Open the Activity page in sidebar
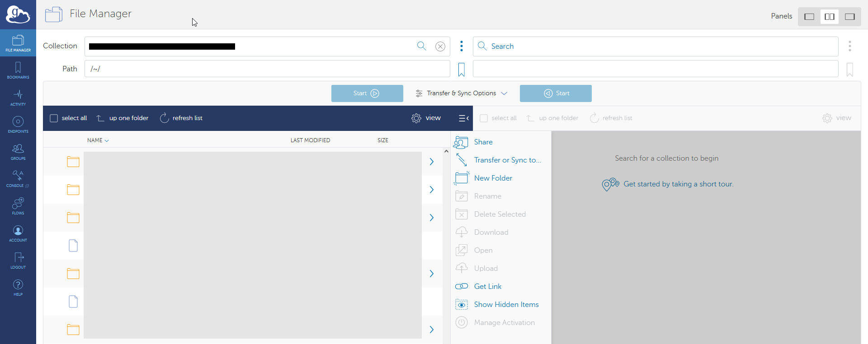The width and height of the screenshot is (868, 344). pos(18,98)
